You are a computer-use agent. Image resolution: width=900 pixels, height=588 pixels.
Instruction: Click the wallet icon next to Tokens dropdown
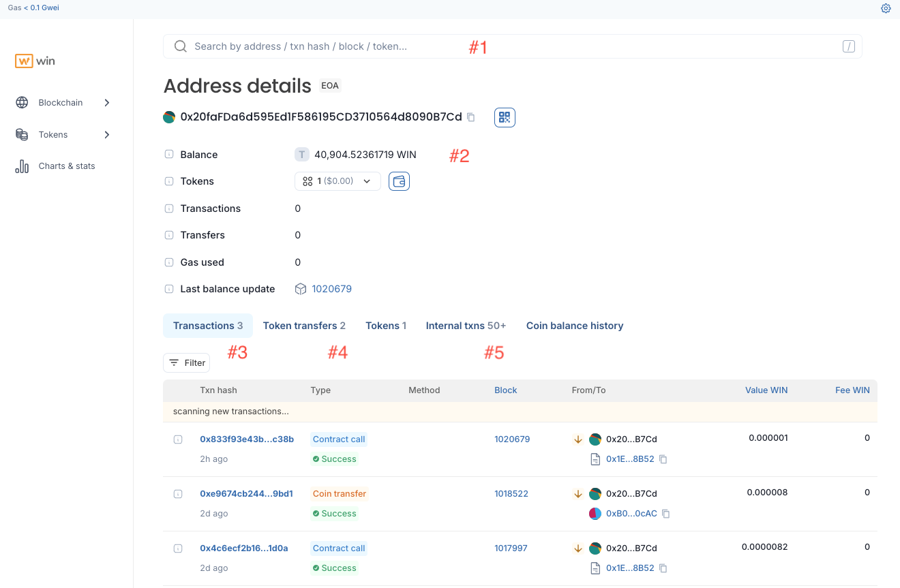399,181
